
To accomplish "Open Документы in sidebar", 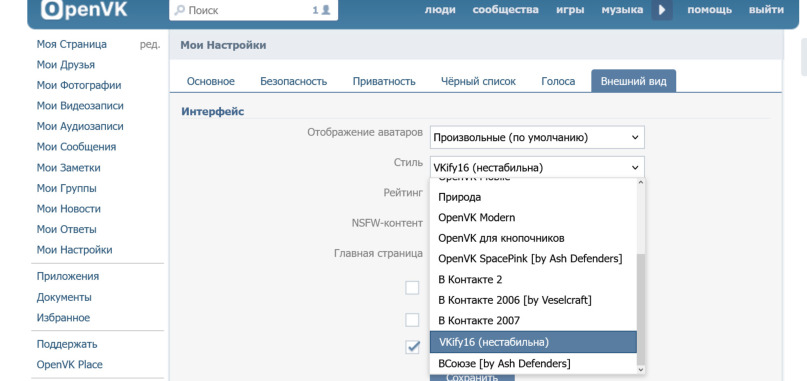I will (x=64, y=298).
